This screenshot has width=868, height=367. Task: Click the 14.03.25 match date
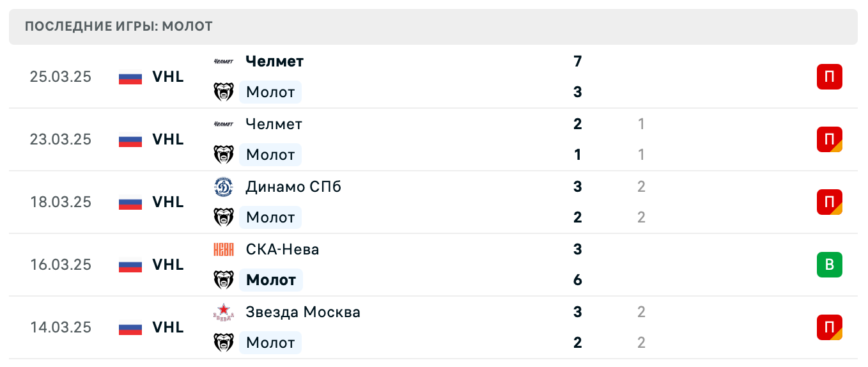click(61, 327)
